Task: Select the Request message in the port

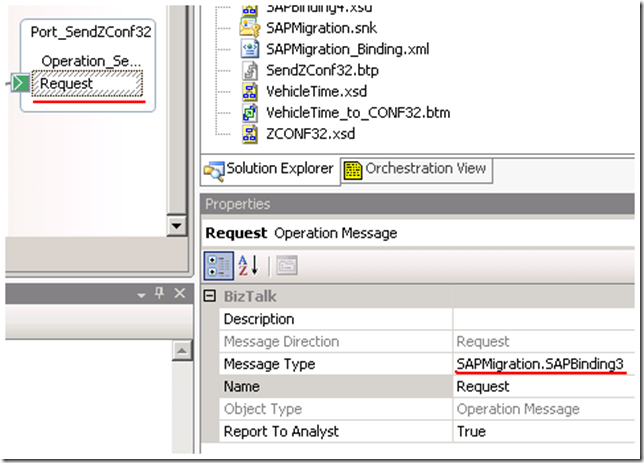Action: (x=87, y=84)
